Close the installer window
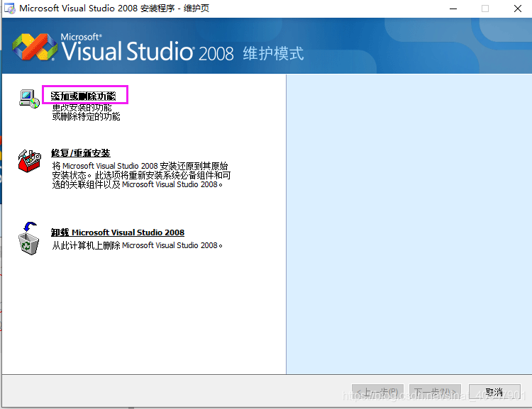Viewport: 532px width, 409px height. point(518,9)
